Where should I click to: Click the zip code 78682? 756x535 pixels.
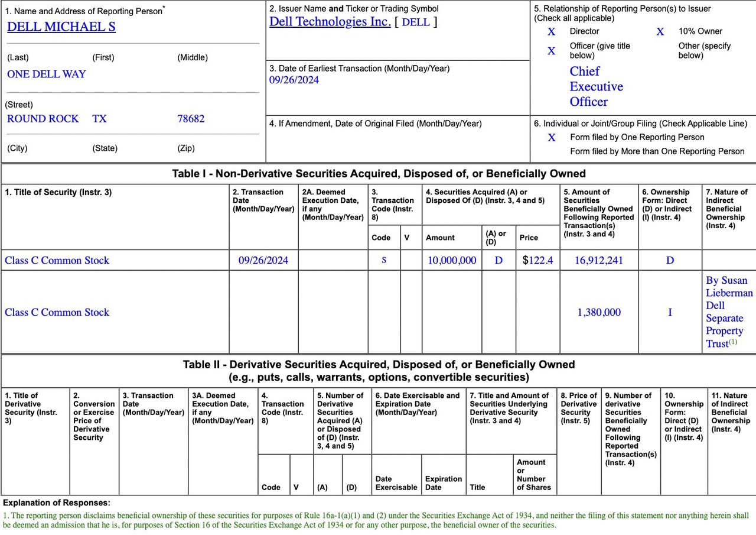click(x=191, y=119)
